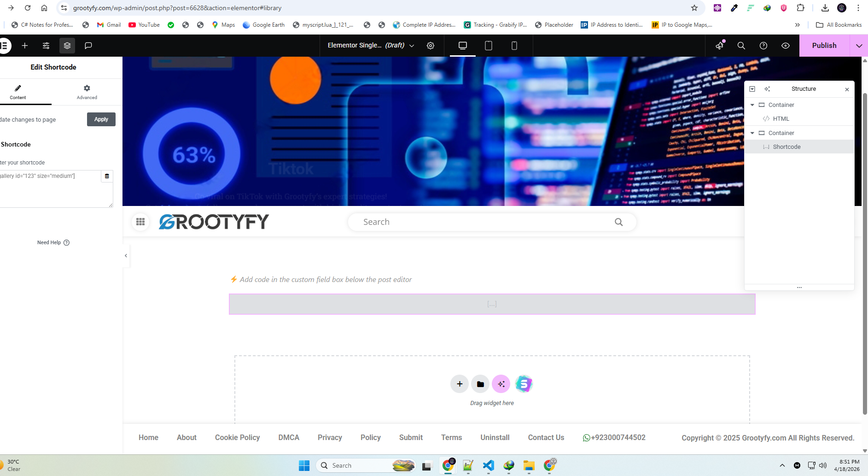Click the Apply button
This screenshot has height=476, width=868.
pyautogui.click(x=101, y=119)
